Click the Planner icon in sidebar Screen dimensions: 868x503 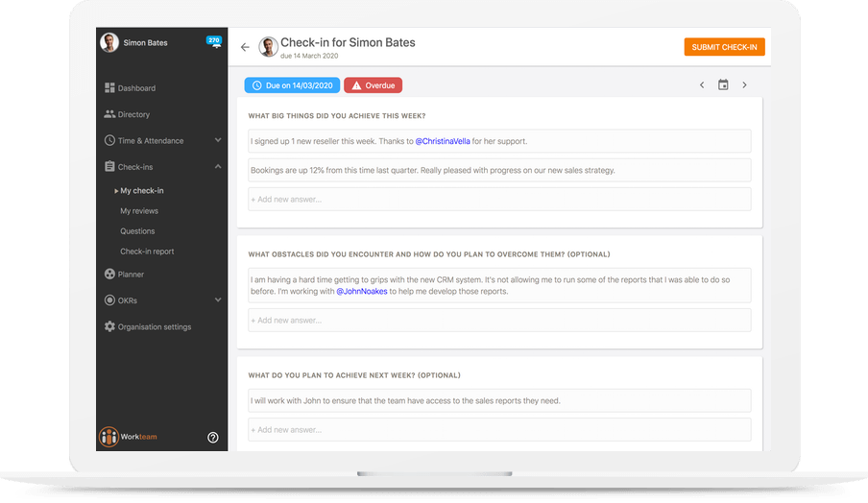pos(109,274)
